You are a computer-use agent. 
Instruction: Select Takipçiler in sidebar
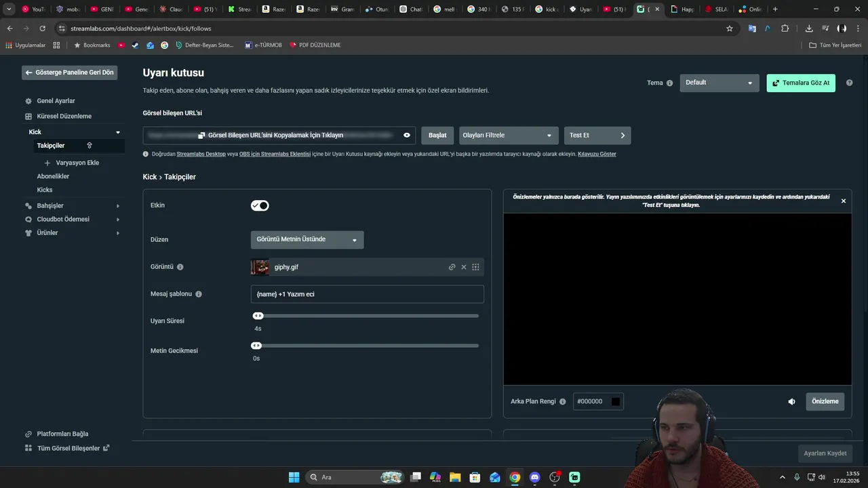pyautogui.click(x=51, y=146)
